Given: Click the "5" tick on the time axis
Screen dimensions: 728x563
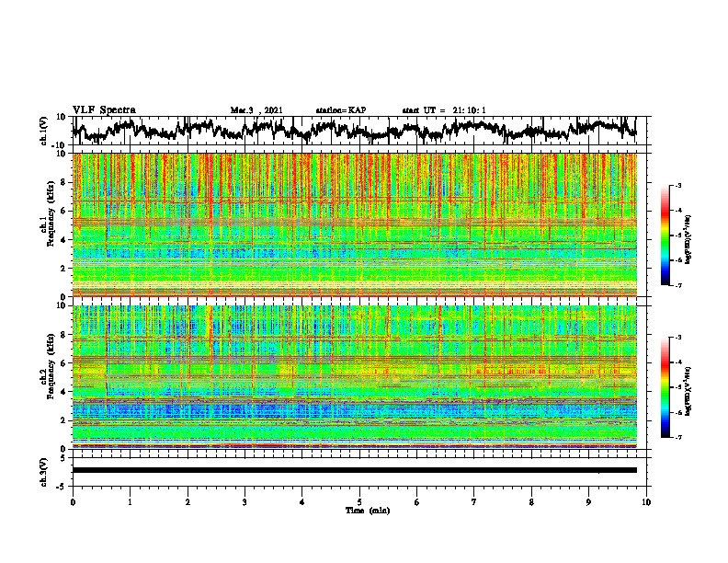Looking at the screenshot, I should pos(359,502).
